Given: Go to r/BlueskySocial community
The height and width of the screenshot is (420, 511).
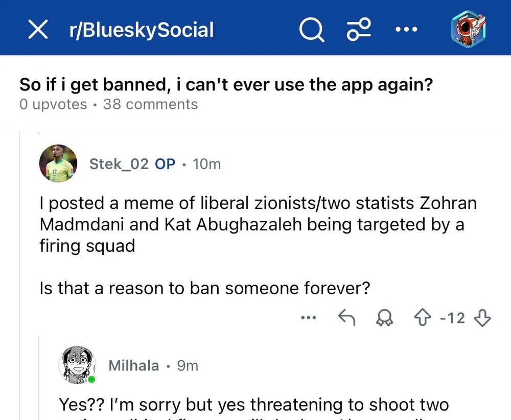Looking at the screenshot, I should 142,30.
